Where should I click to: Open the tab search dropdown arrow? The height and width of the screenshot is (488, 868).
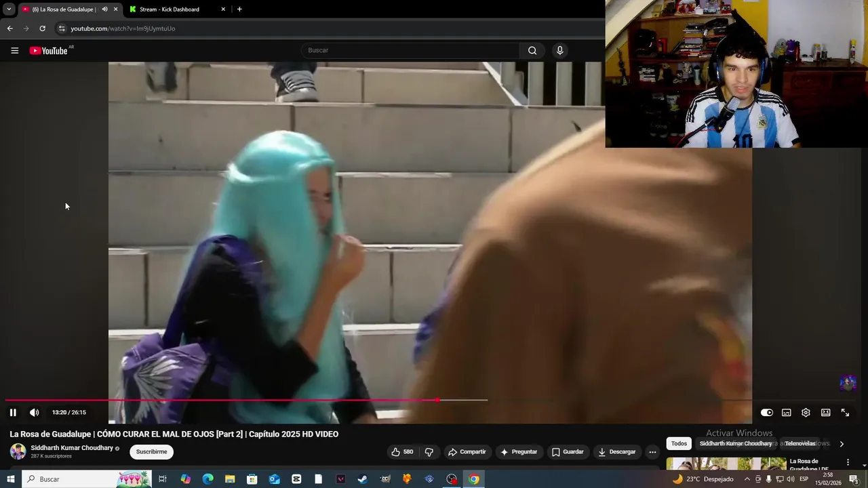9,9
